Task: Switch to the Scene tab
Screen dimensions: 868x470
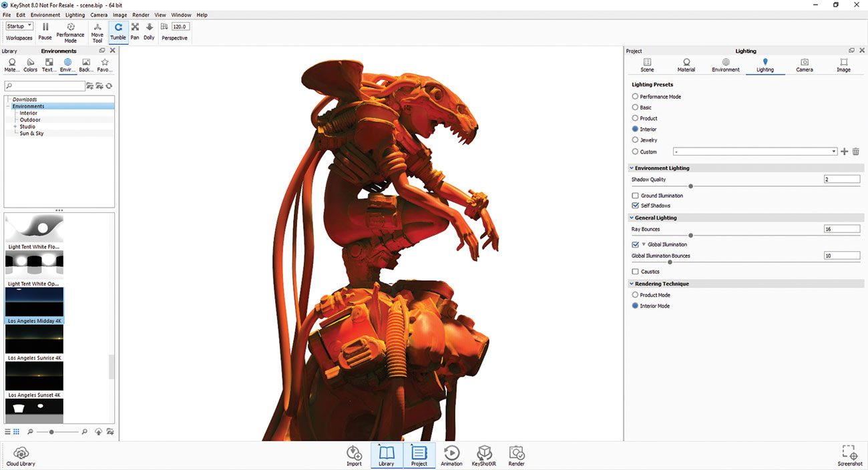Action: 647,65
